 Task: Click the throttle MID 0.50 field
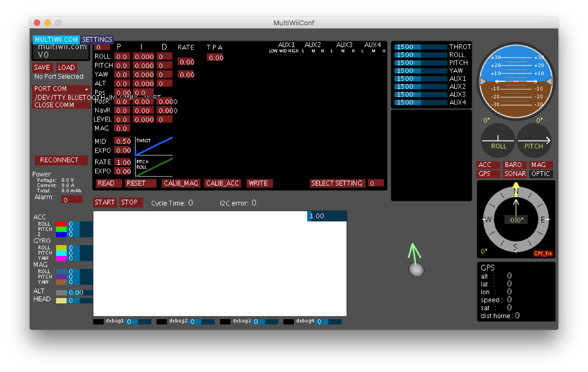[122, 141]
